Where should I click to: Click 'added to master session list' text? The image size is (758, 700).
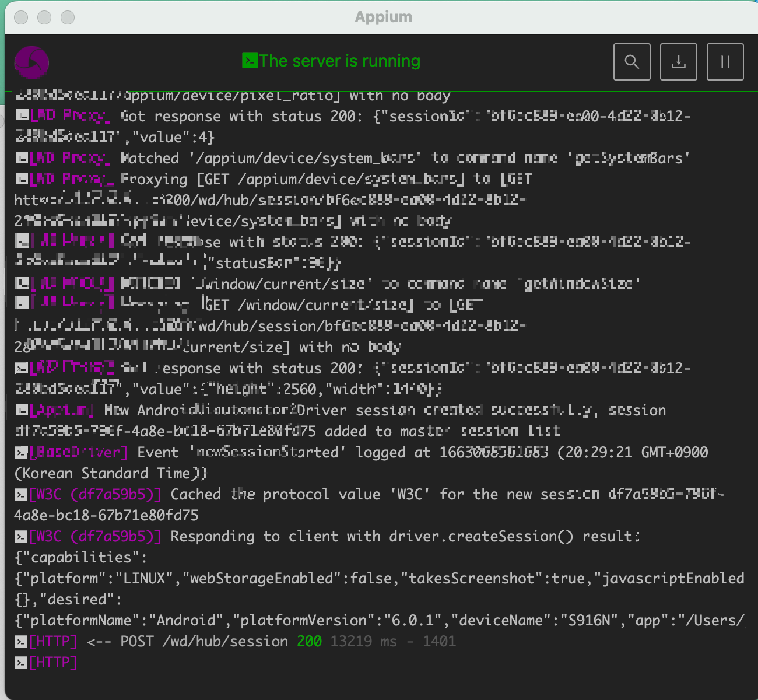pos(443,432)
